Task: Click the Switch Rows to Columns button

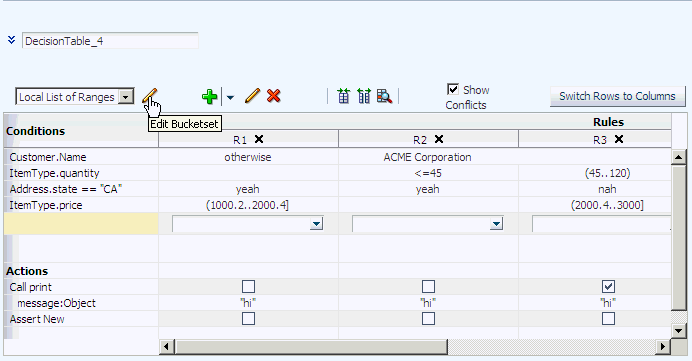Action: click(x=617, y=96)
